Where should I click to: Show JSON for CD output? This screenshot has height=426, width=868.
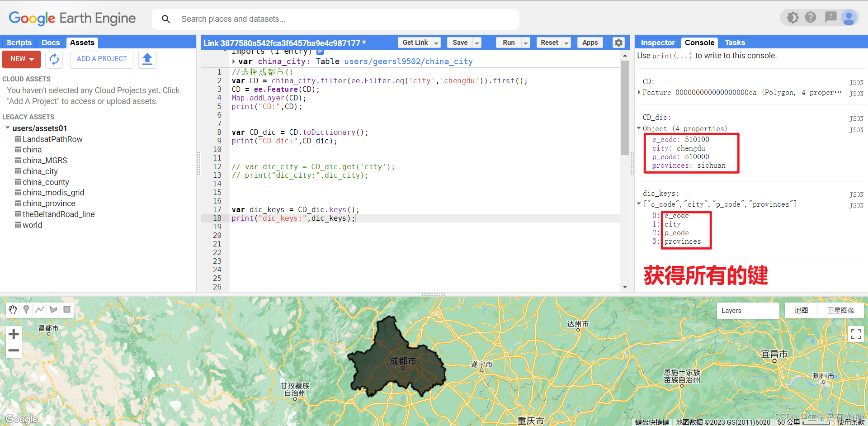[856, 82]
